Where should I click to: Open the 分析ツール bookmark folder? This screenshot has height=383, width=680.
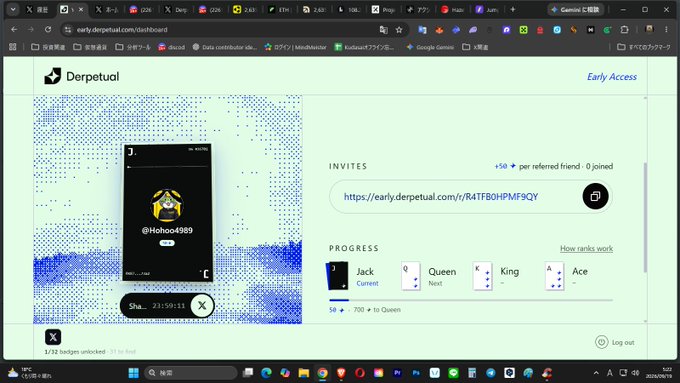(133, 47)
